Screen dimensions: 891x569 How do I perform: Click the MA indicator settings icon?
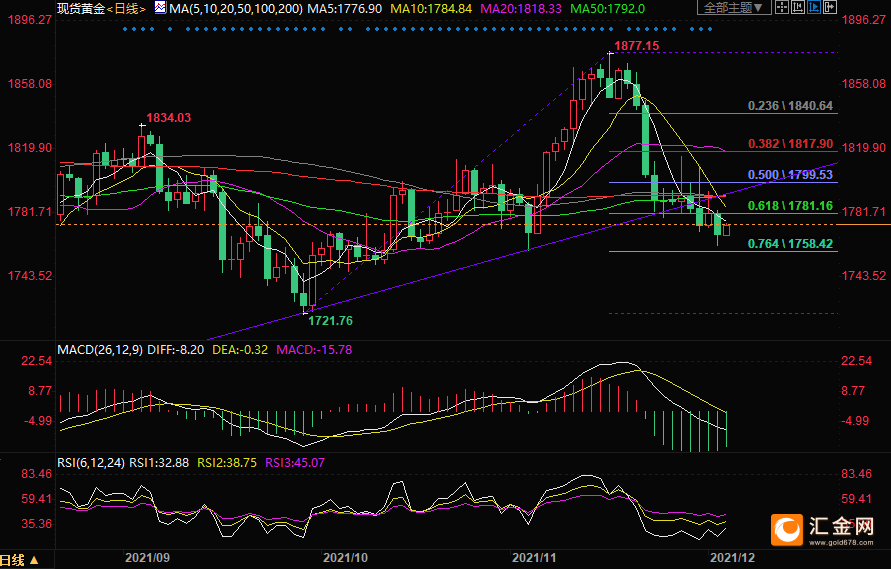[159, 8]
